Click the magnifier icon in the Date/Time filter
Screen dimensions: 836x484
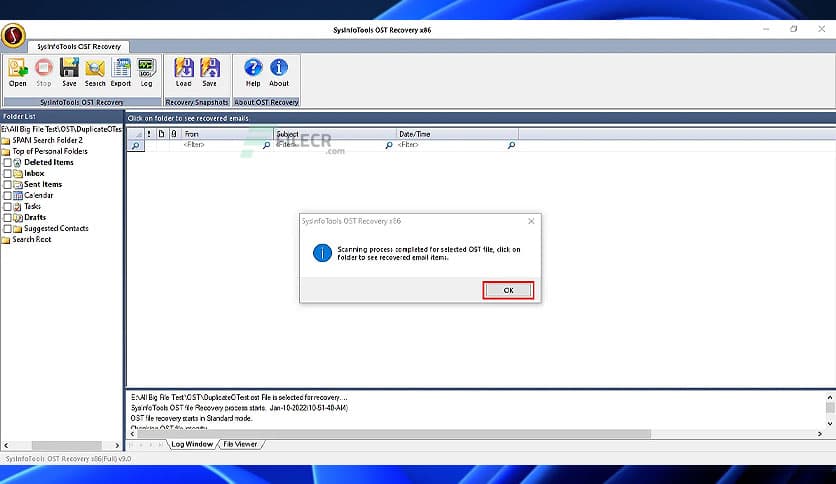(x=511, y=145)
